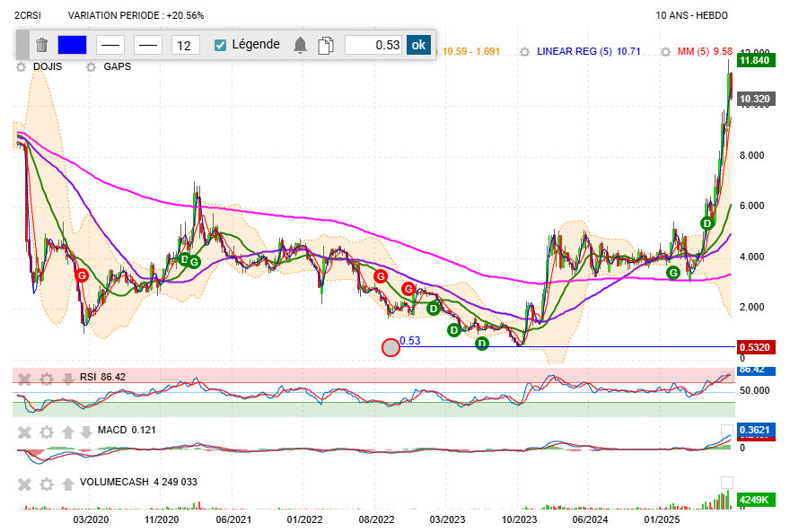Click the duplicate line copy icon
This screenshot has width=790, height=532.
326,45
